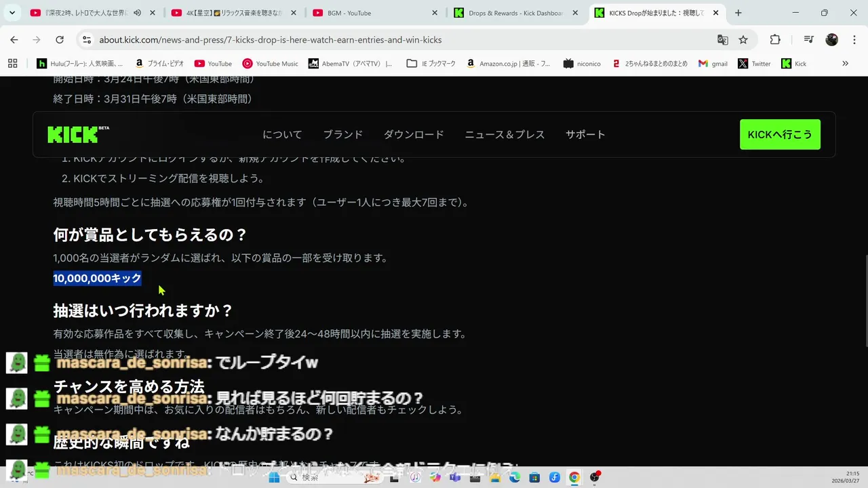This screenshot has width=868, height=488.
Task: Click the about.kick.com address bar URL
Action: [271, 40]
